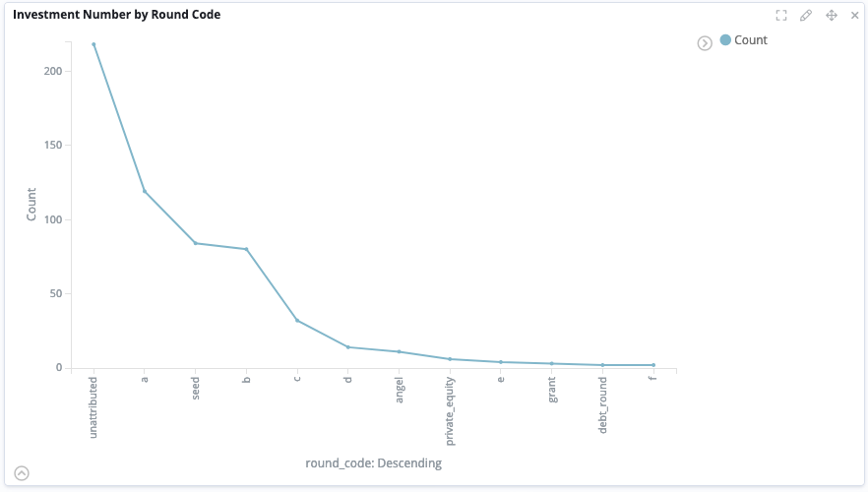Click the move panel crosshair icon
Image resolution: width=868 pixels, height=492 pixels.
pyautogui.click(x=831, y=15)
